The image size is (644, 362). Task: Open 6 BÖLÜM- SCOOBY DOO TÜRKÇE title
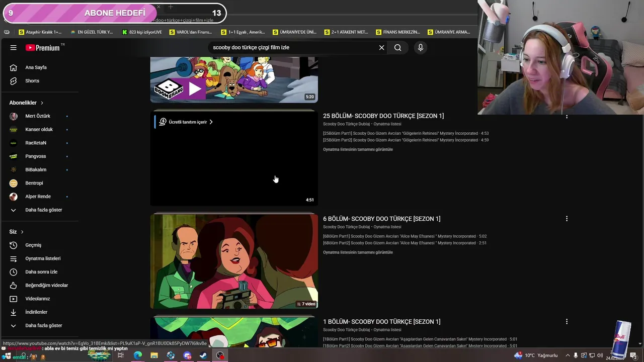(x=381, y=219)
